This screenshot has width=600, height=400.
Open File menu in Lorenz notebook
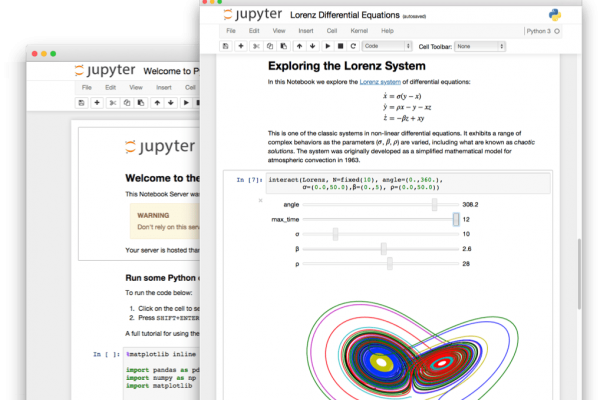(231, 31)
